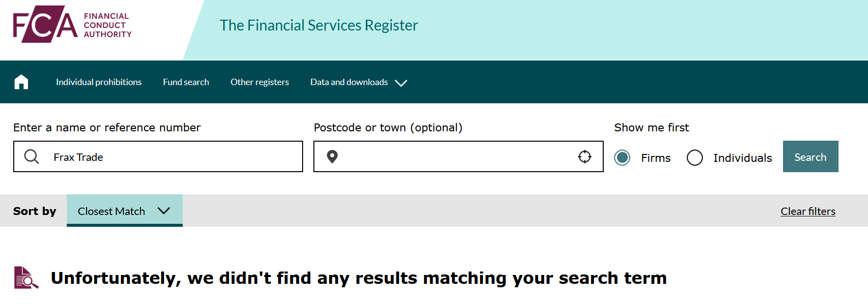Go to Fund search
Viewport: 868px width, 304px height.
[x=186, y=82]
